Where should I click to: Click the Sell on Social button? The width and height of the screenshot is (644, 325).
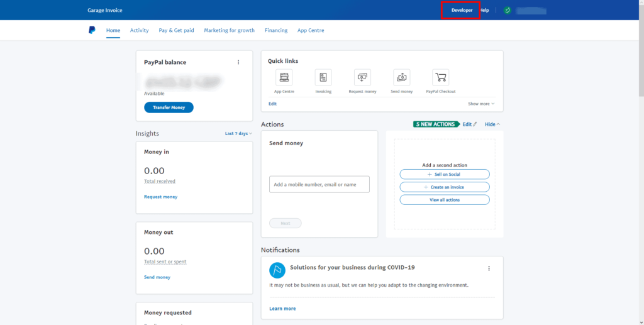click(445, 174)
